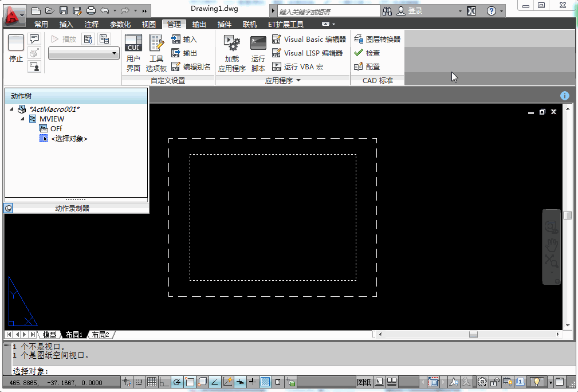Viewport: 578px width, 392px height.
Task: Click the 输出 CUI export button
Action: pos(184,53)
